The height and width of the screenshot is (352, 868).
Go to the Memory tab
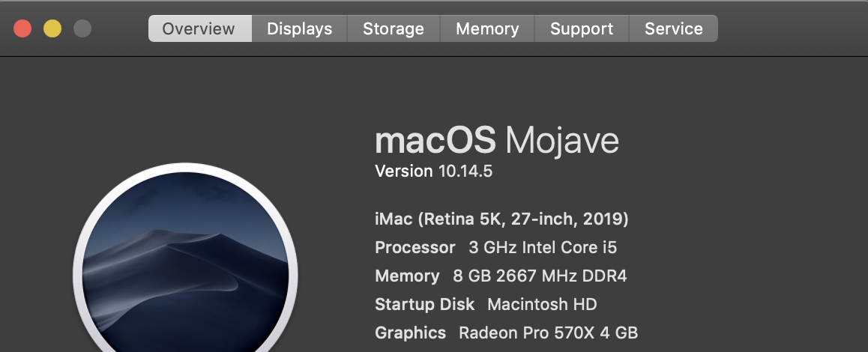coord(487,29)
